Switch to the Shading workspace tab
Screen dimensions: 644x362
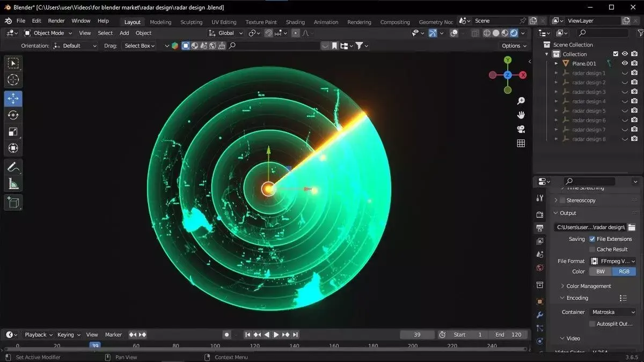tap(295, 22)
